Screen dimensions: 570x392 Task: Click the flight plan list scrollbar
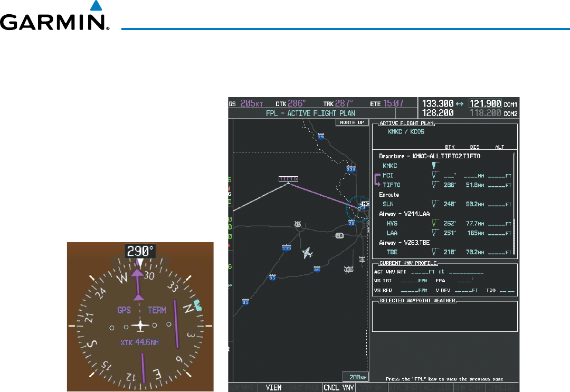pos(514,205)
